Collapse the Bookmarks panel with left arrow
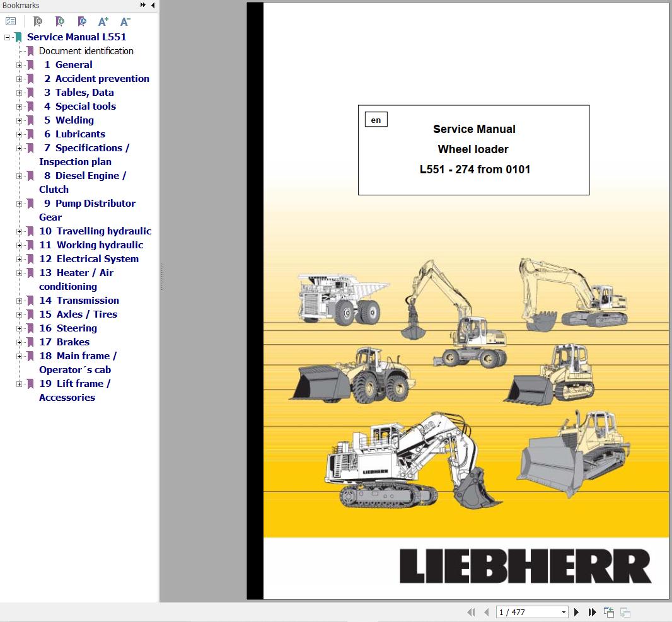 point(153,5)
